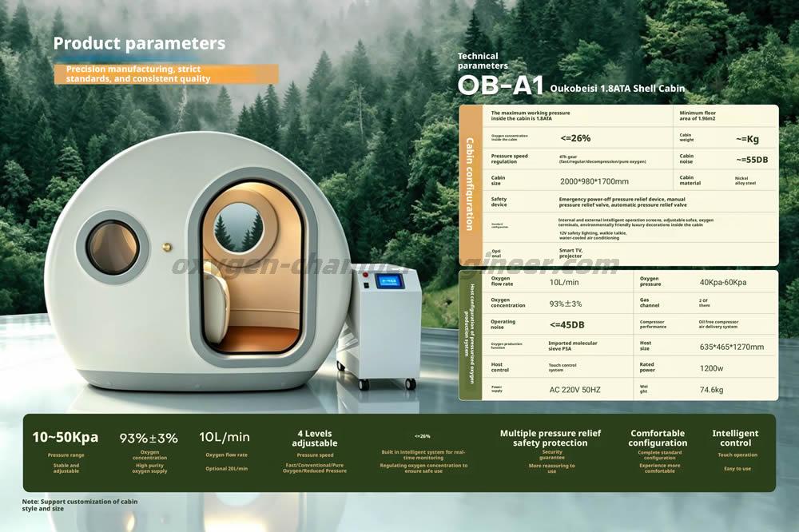Click the "2000*980*1700mm" dimension value
The image size is (799, 532).
(x=594, y=181)
